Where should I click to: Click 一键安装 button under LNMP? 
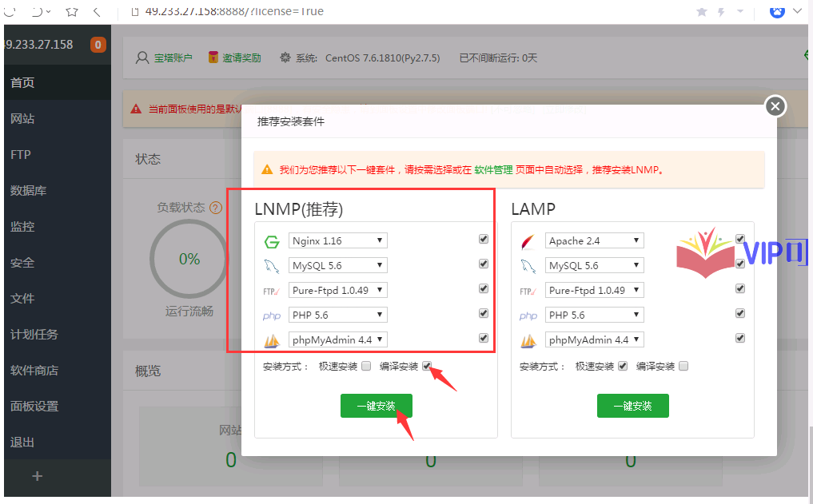pos(376,406)
